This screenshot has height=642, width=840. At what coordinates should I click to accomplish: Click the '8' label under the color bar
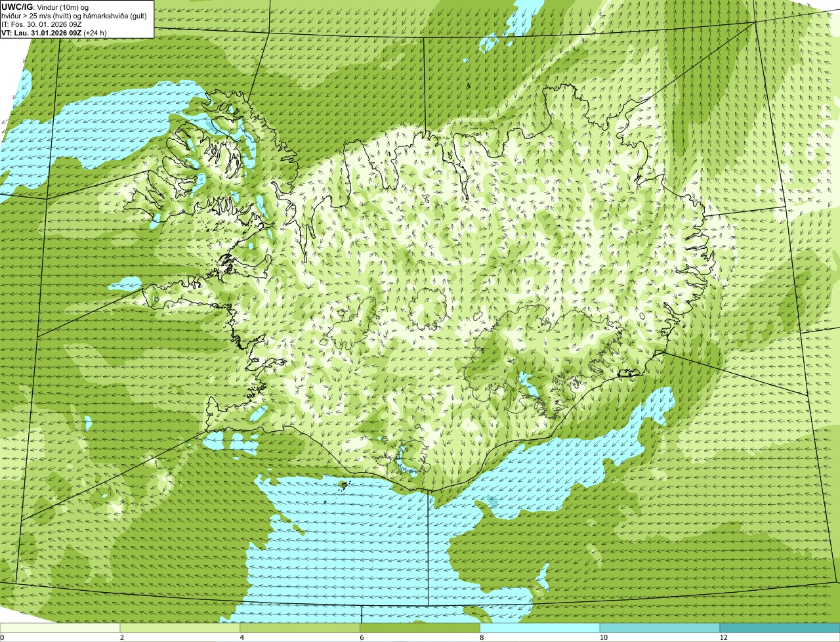480,637
